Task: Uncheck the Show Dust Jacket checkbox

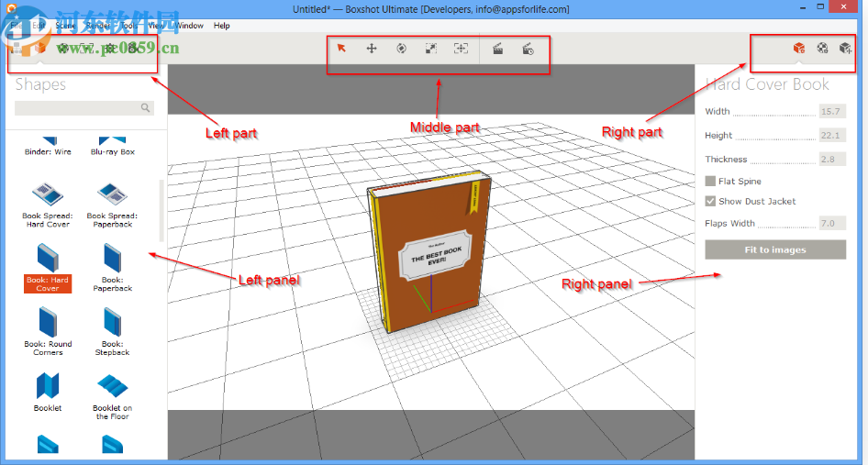Action: pos(710,201)
